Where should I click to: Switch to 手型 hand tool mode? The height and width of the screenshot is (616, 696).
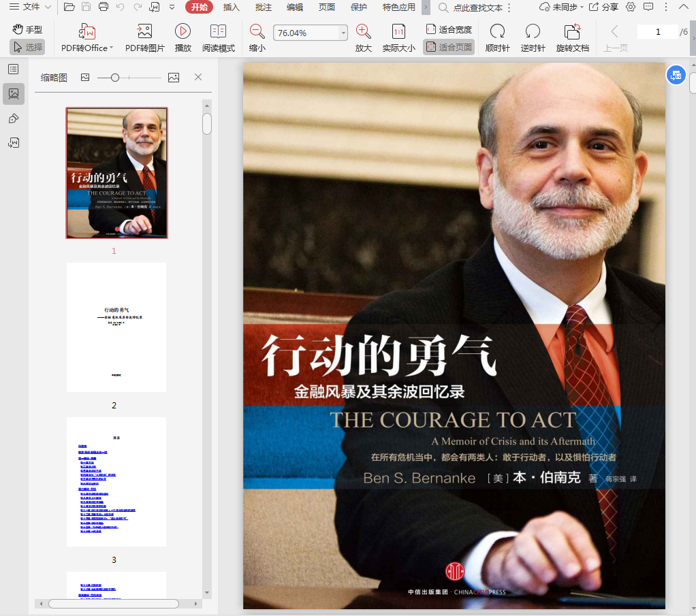[27, 30]
